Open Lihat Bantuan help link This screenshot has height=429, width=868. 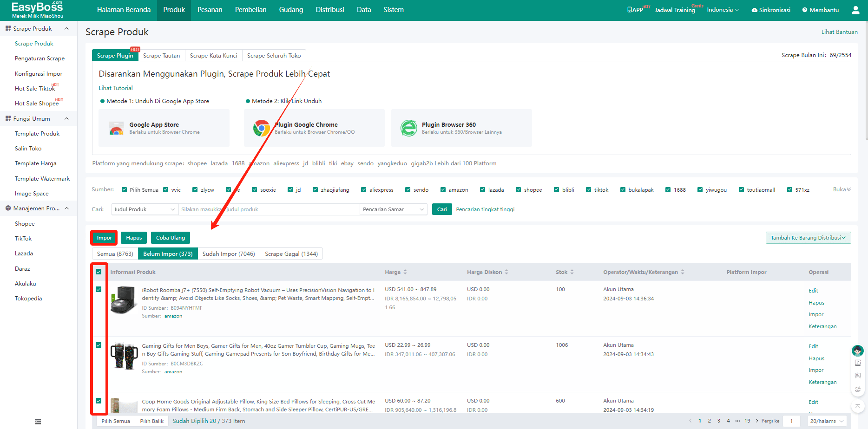coord(839,32)
